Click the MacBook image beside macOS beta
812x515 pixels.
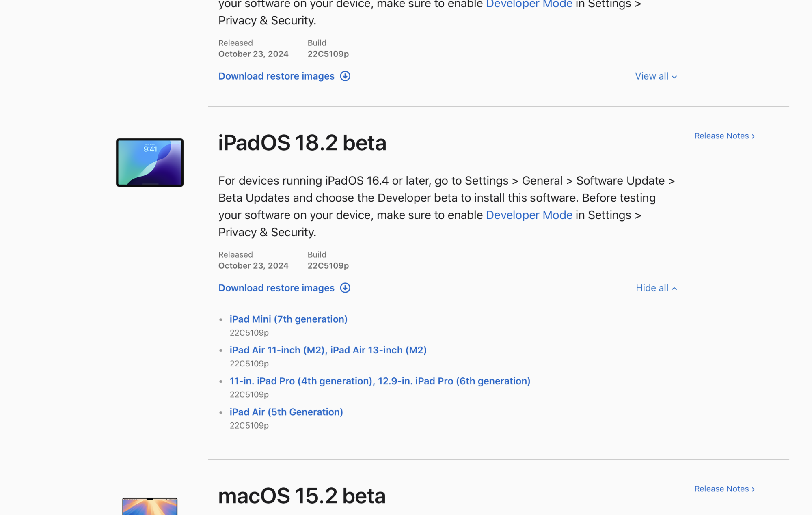150,506
